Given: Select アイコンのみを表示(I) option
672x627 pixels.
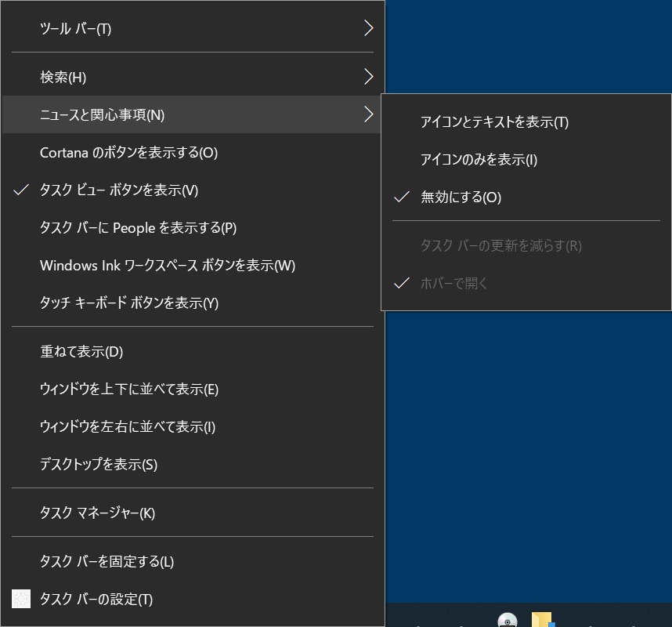Looking at the screenshot, I should click(x=526, y=160).
